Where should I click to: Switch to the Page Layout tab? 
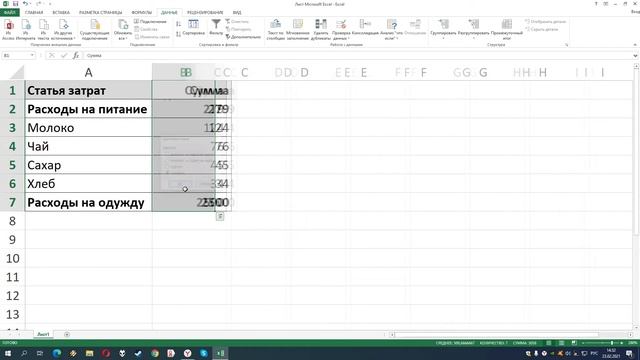coord(100,13)
